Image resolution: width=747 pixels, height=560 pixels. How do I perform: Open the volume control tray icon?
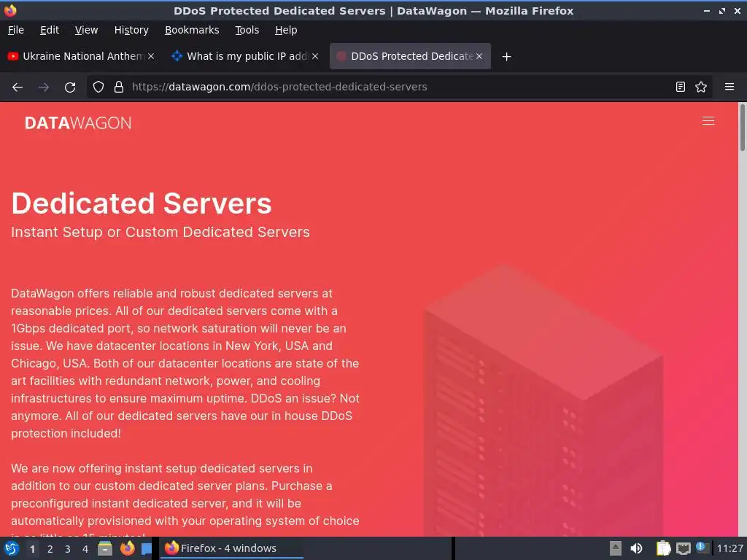pos(636,548)
